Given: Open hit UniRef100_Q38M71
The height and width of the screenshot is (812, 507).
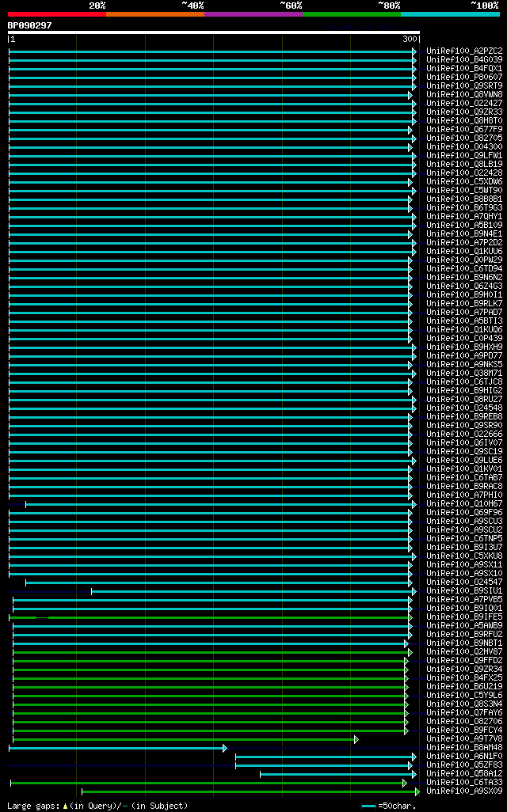Looking at the screenshot, I should point(464,374).
